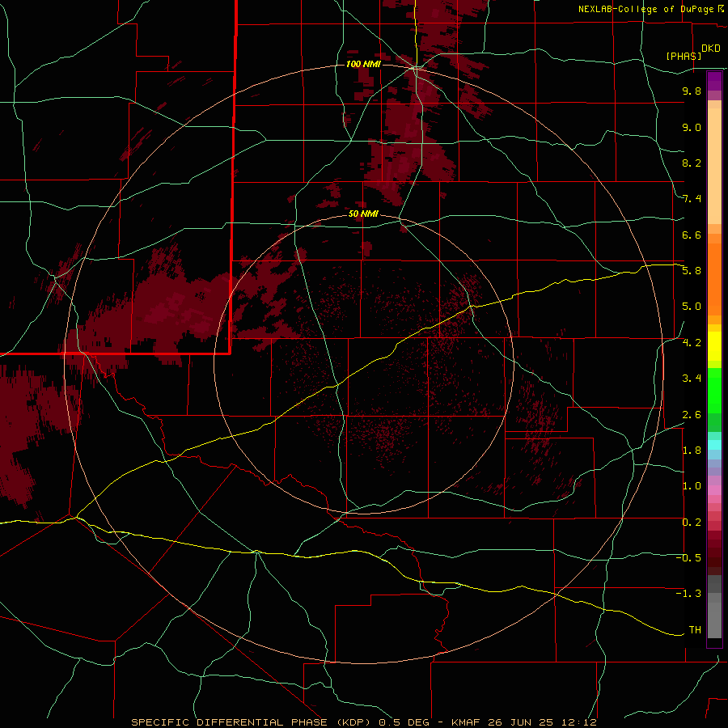Click the 7.4 scale value
Viewport: 728px width, 728px height.
[692, 199]
